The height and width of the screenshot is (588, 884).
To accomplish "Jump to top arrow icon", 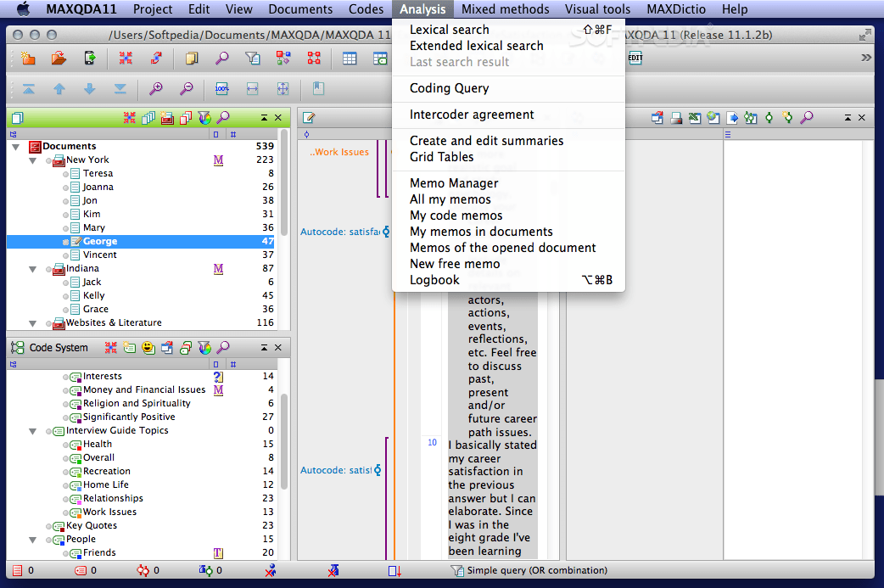I will coord(29,88).
